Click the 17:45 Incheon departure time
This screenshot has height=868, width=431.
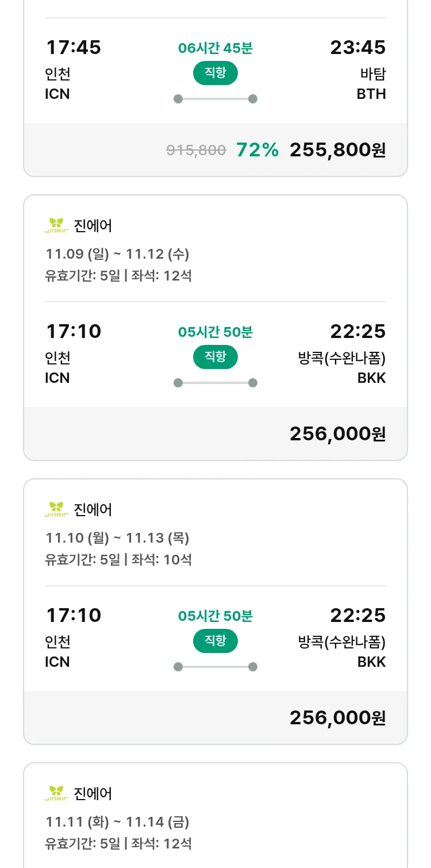73,48
